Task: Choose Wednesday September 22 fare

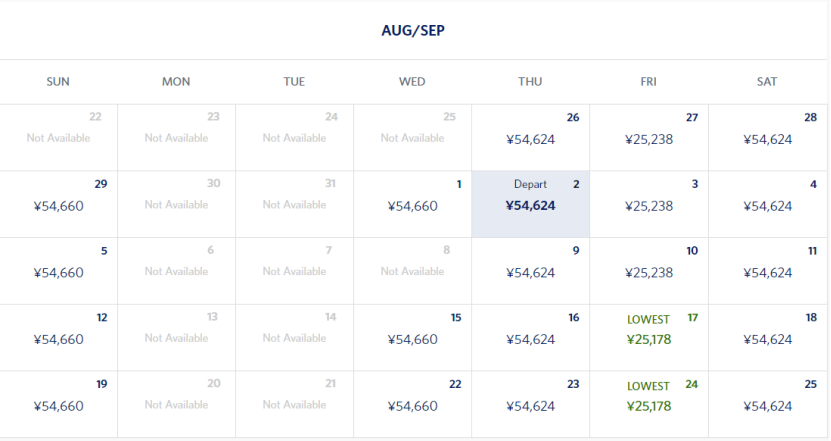Action: pyautogui.click(x=412, y=406)
